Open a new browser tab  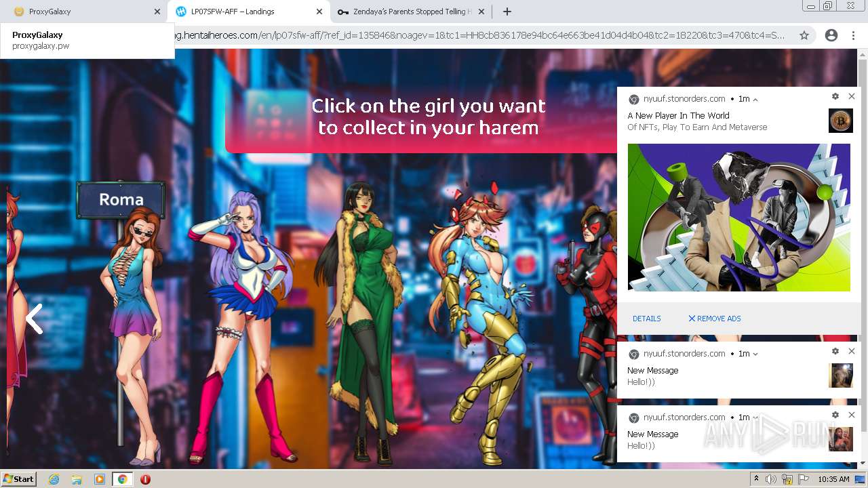click(x=507, y=12)
